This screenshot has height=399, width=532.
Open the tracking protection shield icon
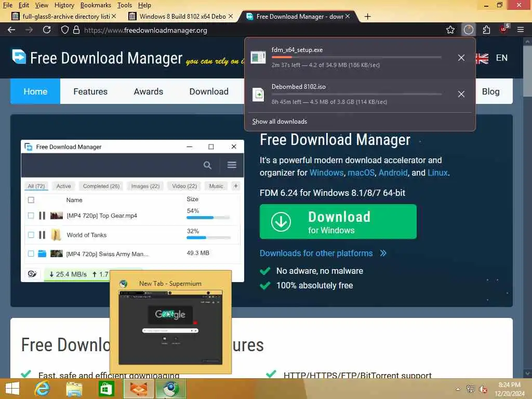(x=64, y=30)
